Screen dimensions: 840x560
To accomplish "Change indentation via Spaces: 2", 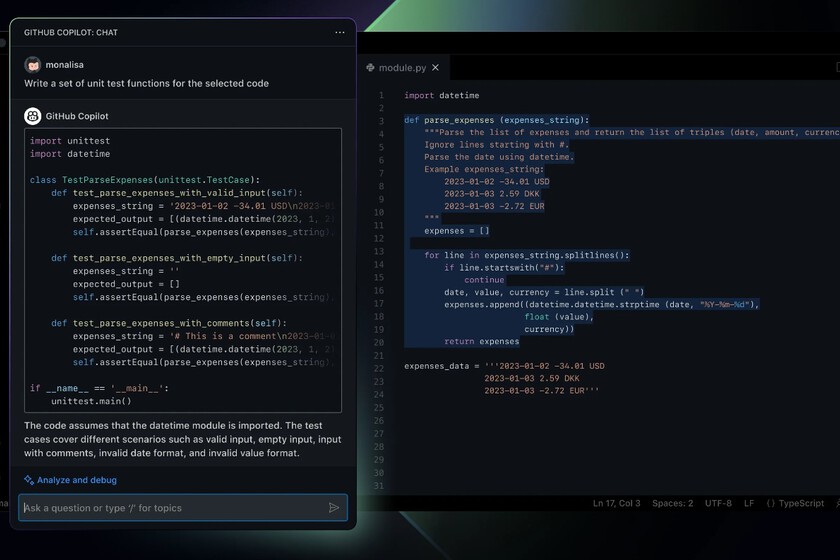I will (672, 503).
